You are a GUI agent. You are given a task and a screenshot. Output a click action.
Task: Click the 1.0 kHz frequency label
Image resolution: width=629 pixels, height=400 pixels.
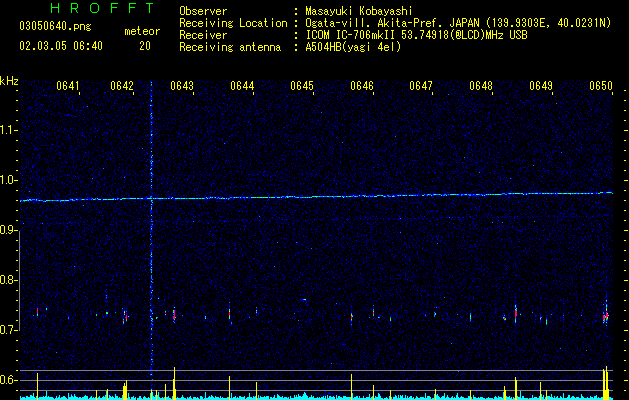[9, 180]
